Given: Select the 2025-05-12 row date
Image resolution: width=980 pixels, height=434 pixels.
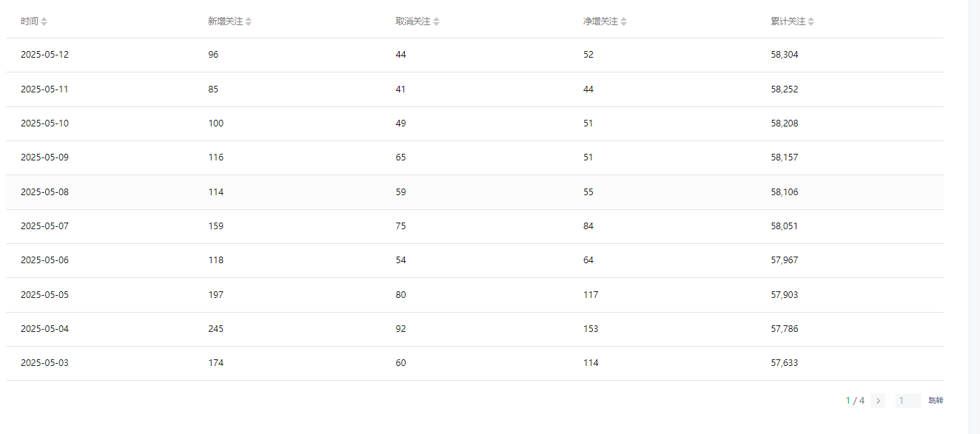Looking at the screenshot, I should click(x=44, y=55).
